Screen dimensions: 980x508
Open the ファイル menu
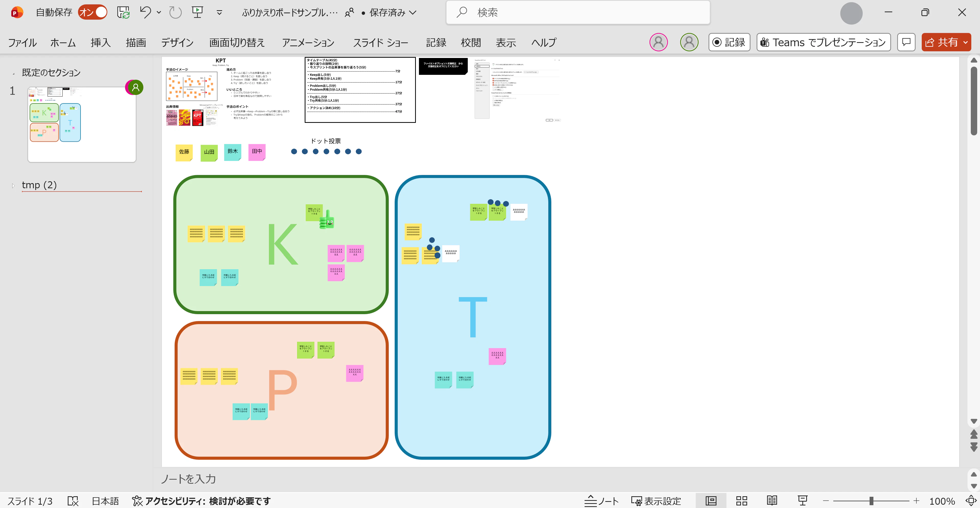click(x=22, y=42)
